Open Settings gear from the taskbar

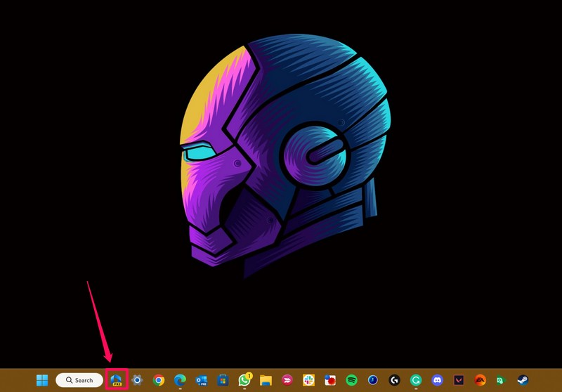click(x=137, y=380)
